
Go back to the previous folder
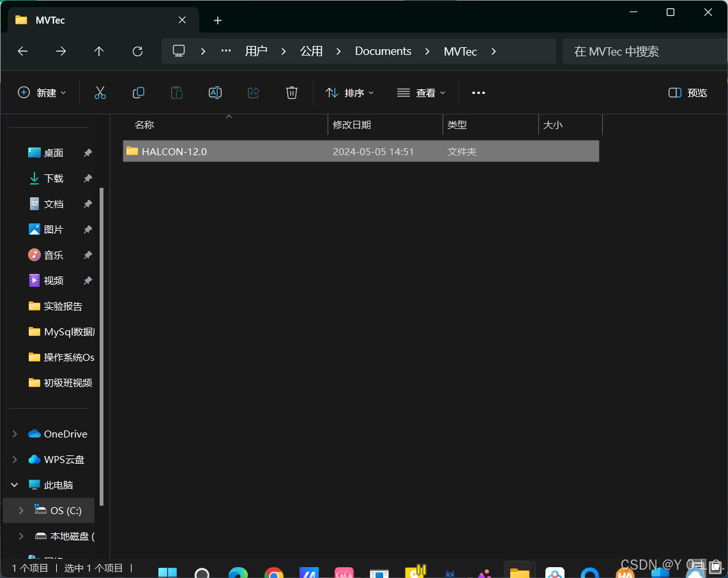click(x=22, y=51)
